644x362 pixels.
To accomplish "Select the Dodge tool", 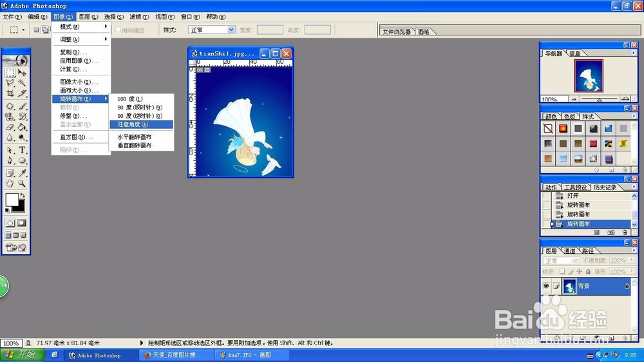I will 22,137.
